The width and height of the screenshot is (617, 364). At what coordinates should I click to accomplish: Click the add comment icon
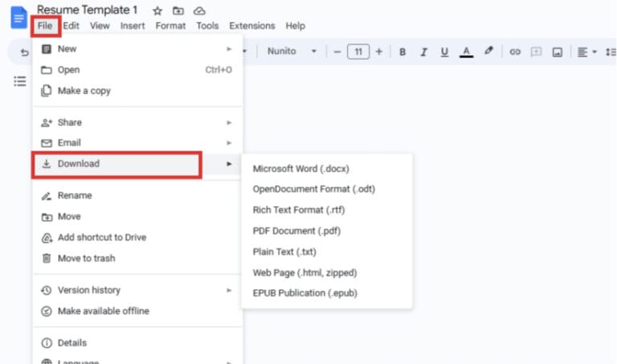coord(536,52)
